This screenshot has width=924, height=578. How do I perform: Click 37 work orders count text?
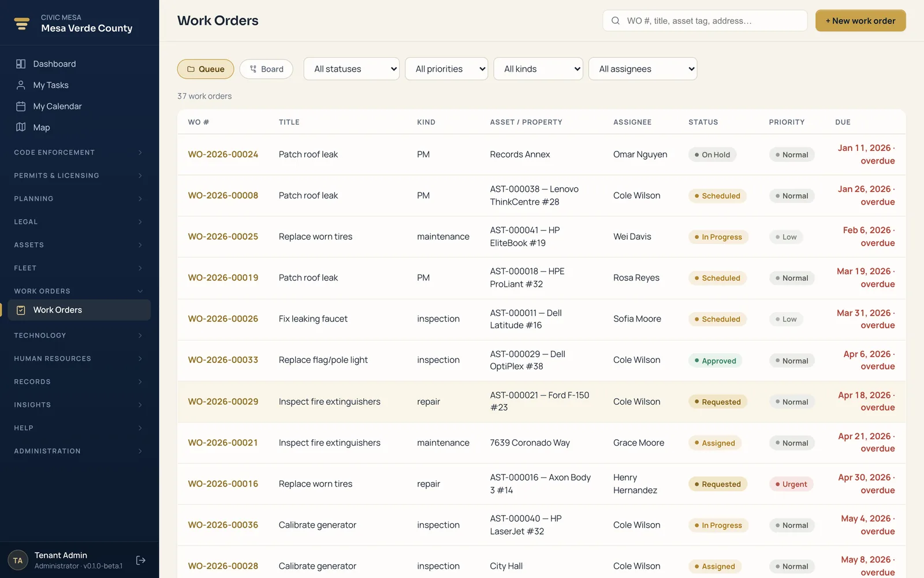pyautogui.click(x=204, y=96)
